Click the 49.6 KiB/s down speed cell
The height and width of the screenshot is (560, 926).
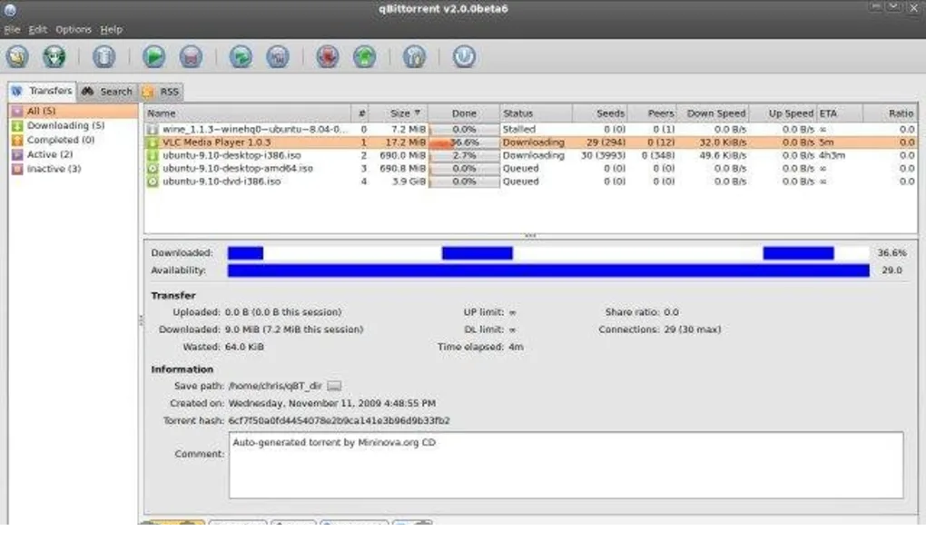(723, 155)
